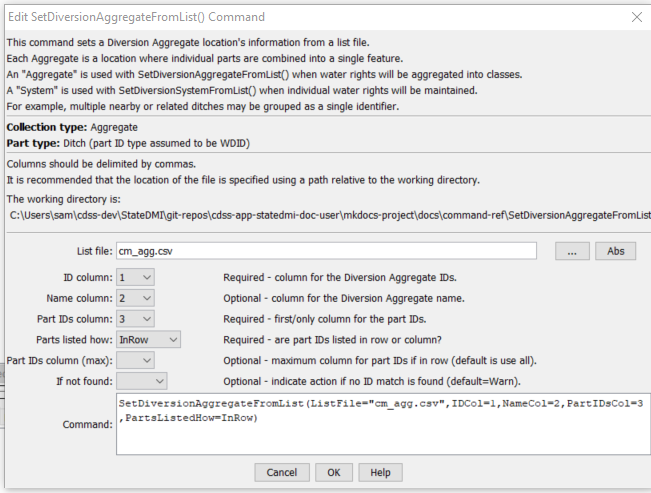Click the 'It is recommended that the location of the file' line

point(243,180)
